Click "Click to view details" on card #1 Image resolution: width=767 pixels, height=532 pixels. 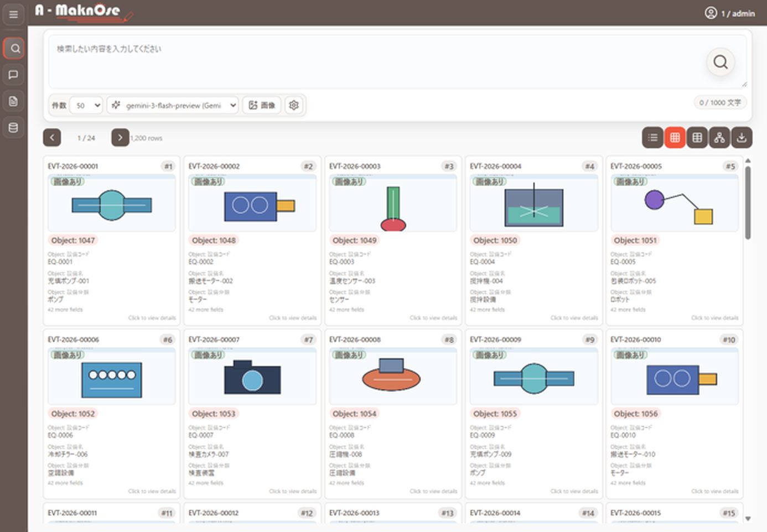[152, 318]
